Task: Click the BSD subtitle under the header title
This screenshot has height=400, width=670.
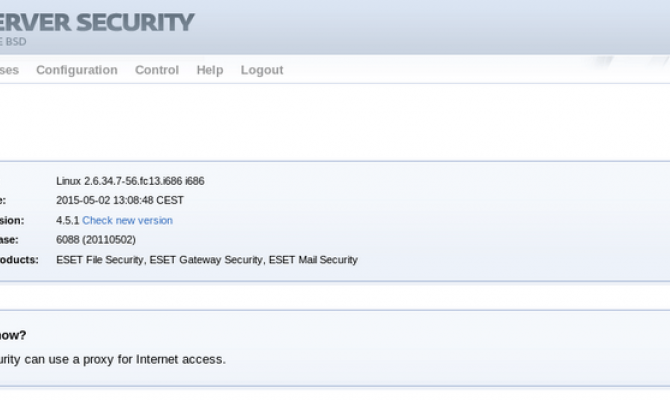Action: 14,42
